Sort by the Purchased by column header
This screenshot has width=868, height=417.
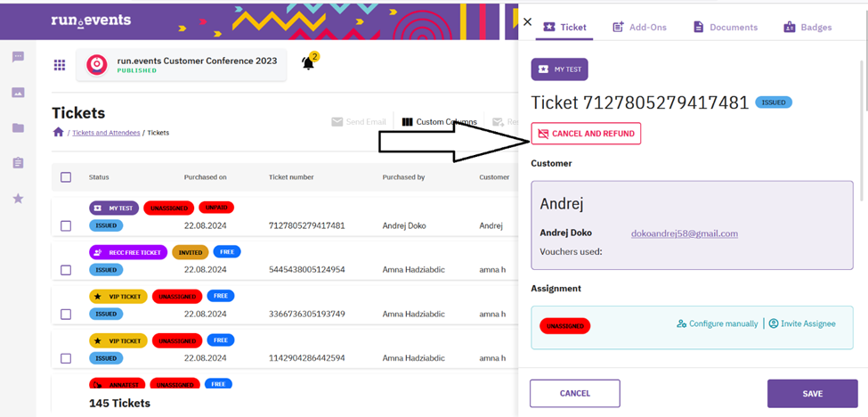[403, 177]
